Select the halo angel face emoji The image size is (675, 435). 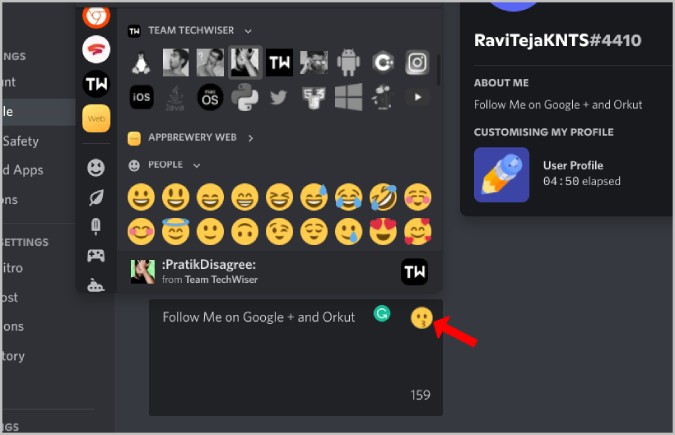point(176,231)
